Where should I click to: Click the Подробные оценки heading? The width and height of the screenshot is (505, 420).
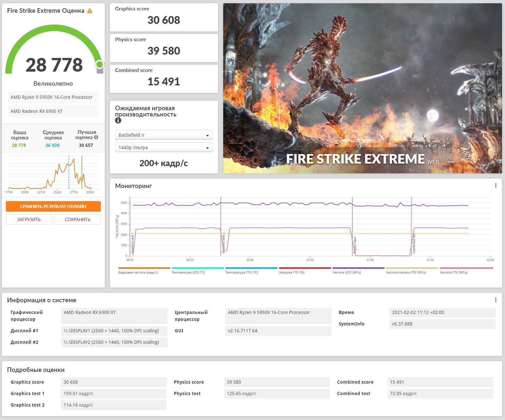(36, 370)
